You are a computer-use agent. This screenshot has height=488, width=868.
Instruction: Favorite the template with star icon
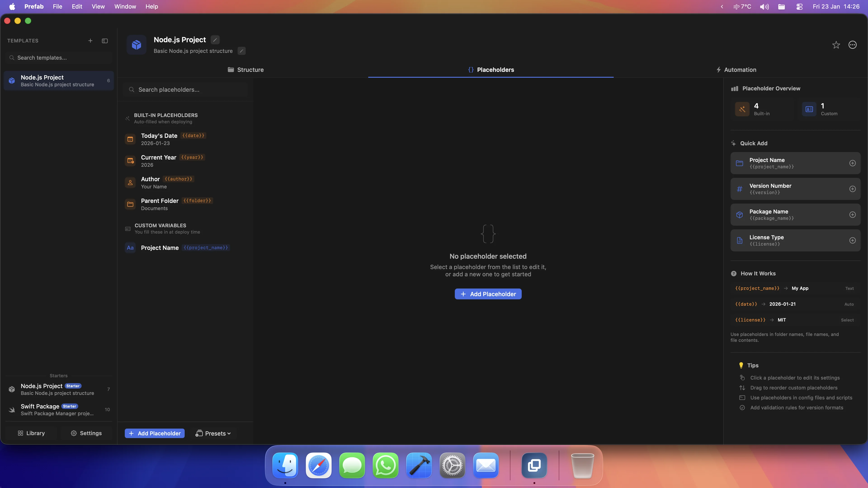coord(836,45)
